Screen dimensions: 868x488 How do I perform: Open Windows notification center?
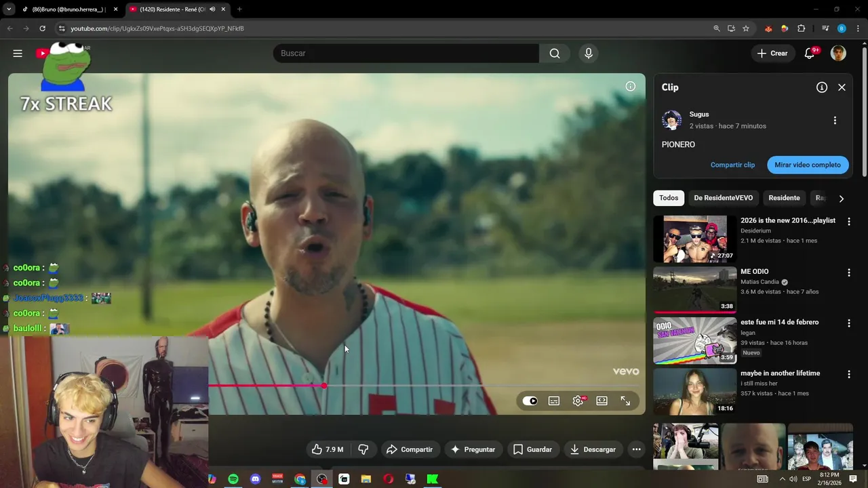click(x=853, y=479)
